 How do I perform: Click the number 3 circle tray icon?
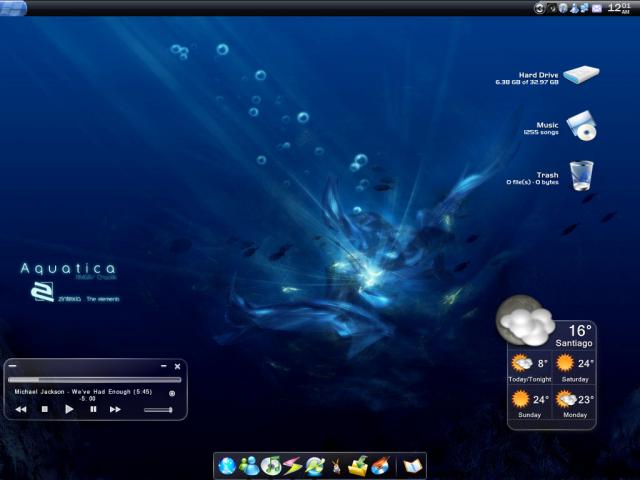pyautogui.click(x=540, y=8)
